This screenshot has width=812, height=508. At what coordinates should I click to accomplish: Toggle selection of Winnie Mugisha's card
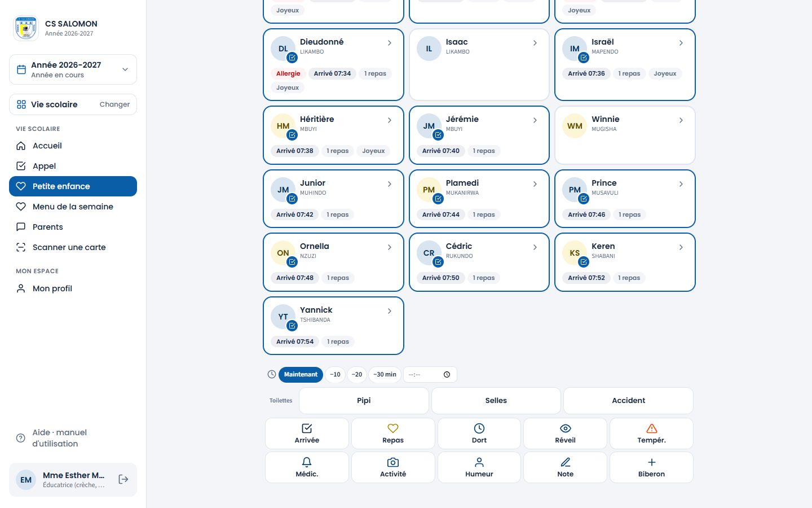[625, 135]
